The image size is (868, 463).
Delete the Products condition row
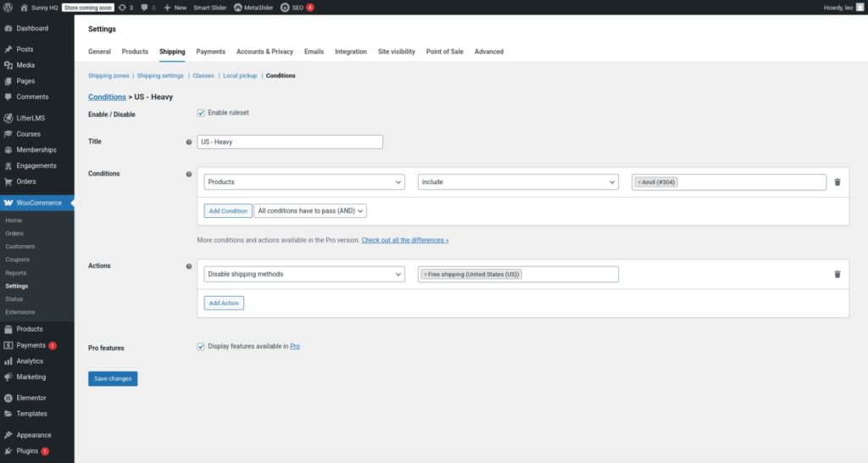coord(837,182)
